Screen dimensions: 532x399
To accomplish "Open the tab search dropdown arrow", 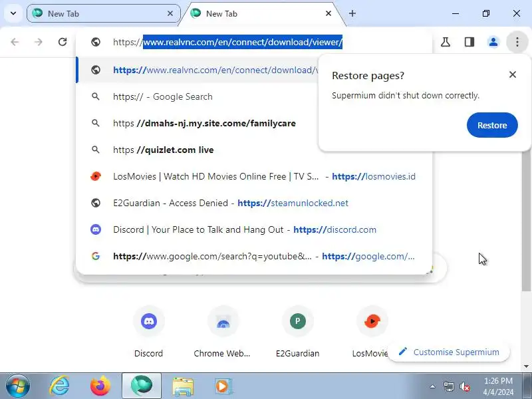I will [13, 13].
